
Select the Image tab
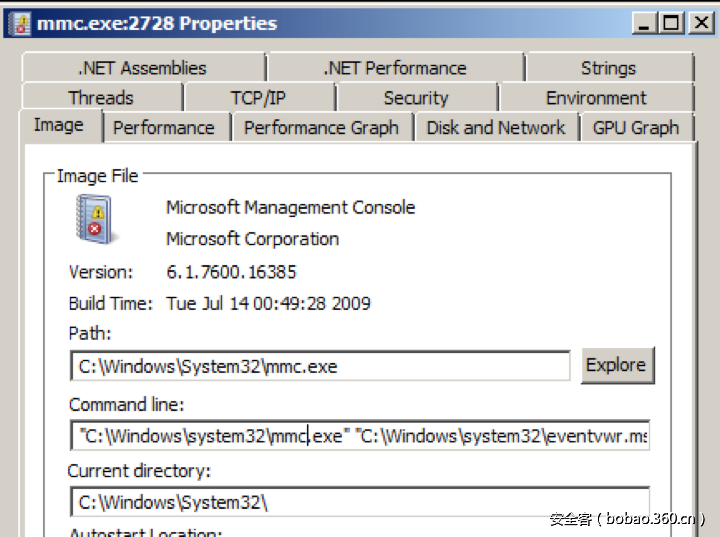tap(58, 126)
